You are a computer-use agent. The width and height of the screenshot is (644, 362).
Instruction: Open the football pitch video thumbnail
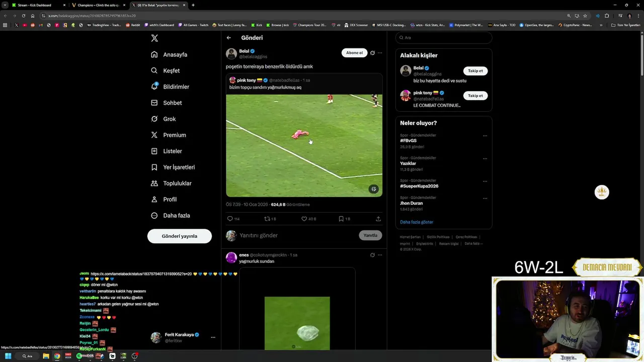(x=304, y=145)
